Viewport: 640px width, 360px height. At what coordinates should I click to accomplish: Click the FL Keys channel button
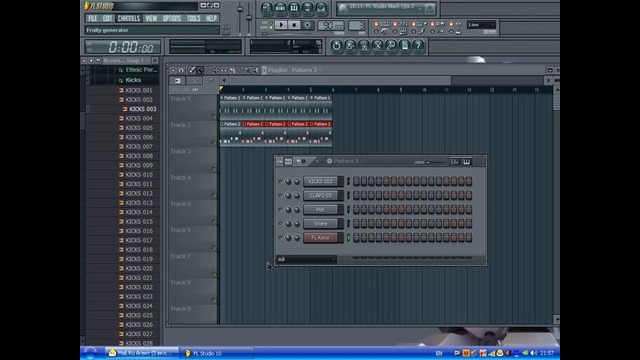coord(320,238)
